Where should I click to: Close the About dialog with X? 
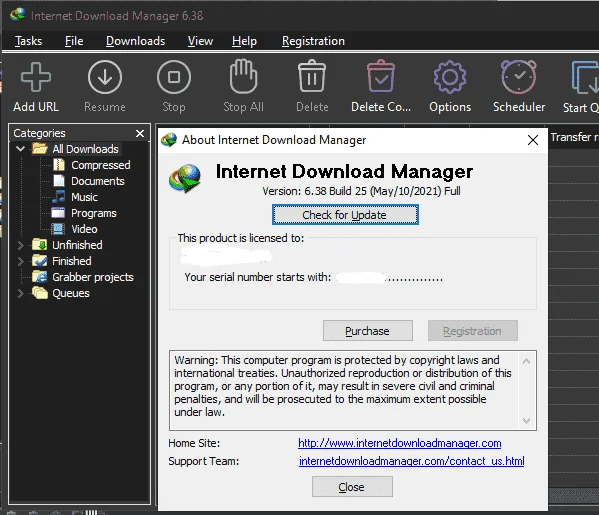pyautogui.click(x=533, y=140)
